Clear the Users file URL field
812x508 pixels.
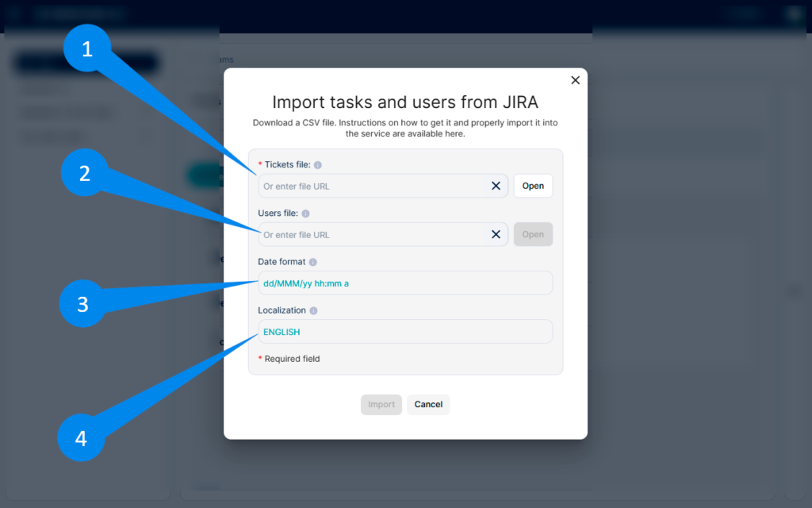point(496,234)
